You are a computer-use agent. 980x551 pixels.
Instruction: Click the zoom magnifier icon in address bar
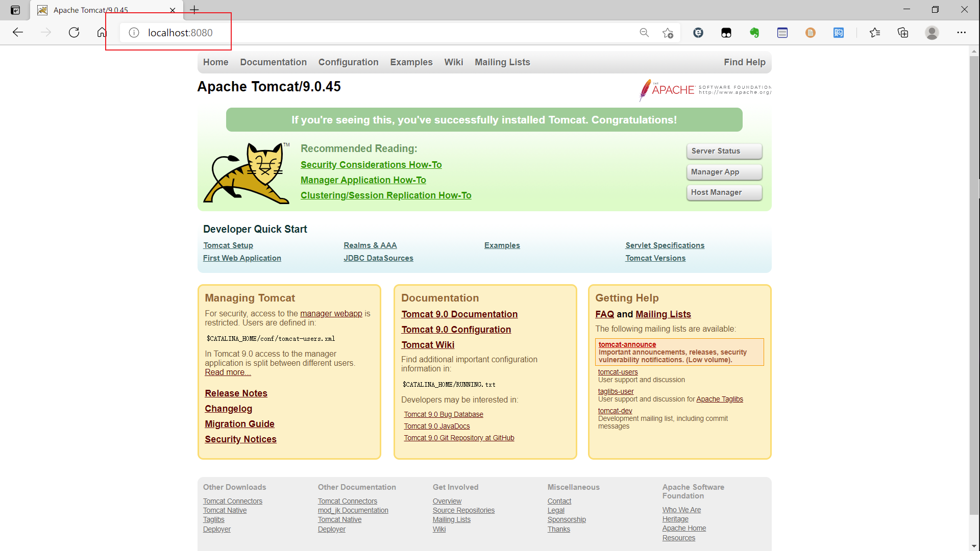coord(644,33)
